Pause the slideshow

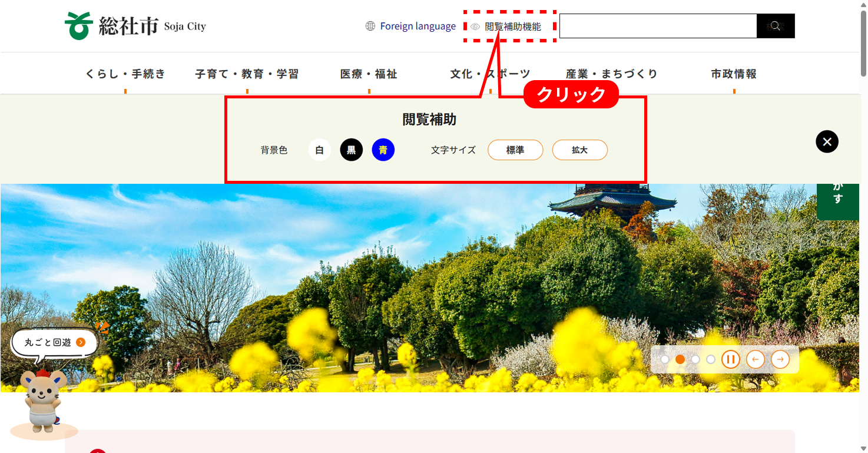[730, 359]
